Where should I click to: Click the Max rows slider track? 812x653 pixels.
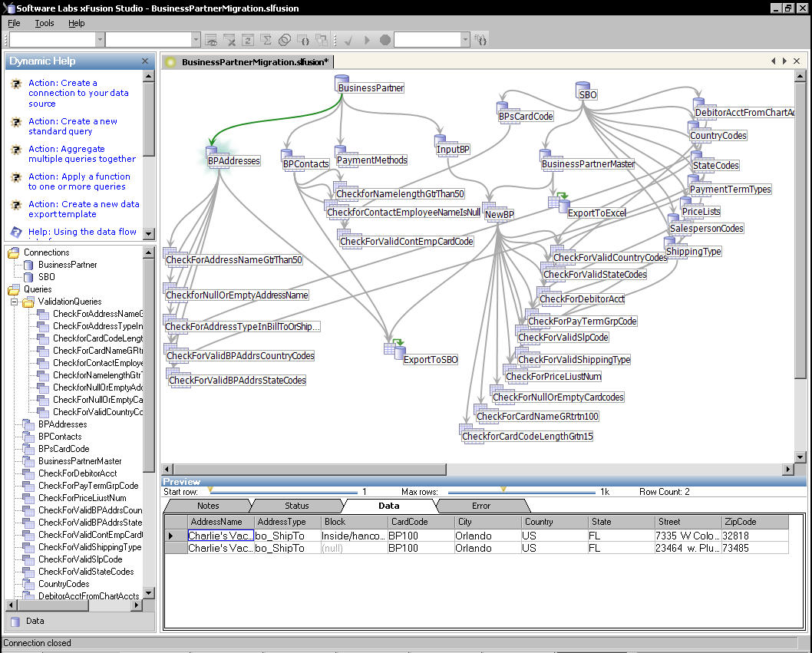click(521, 492)
